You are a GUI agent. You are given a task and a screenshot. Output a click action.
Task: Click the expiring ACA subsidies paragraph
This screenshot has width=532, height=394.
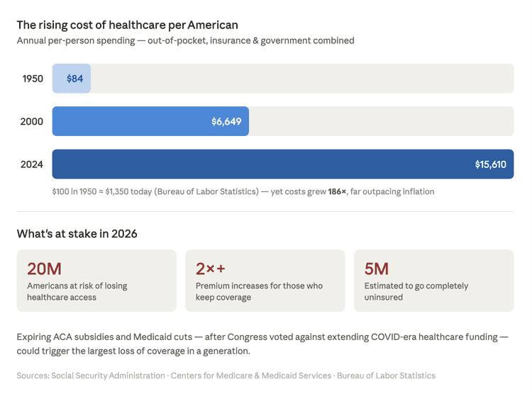[x=262, y=344]
